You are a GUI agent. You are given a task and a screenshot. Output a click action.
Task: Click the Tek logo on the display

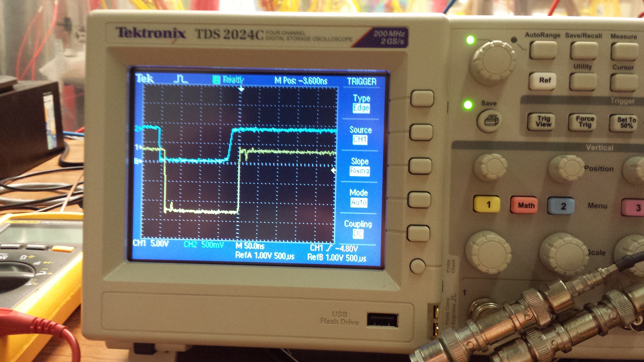pos(145,79)
